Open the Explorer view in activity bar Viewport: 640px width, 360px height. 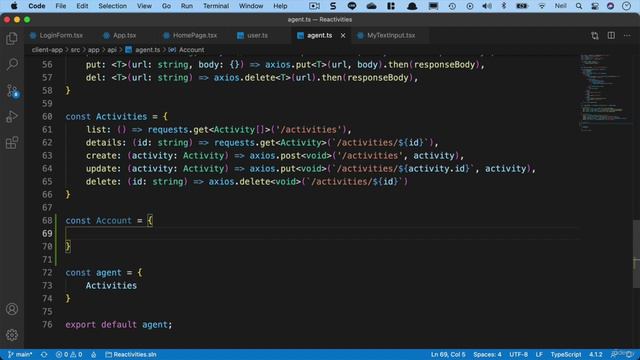tap(12, 38)
